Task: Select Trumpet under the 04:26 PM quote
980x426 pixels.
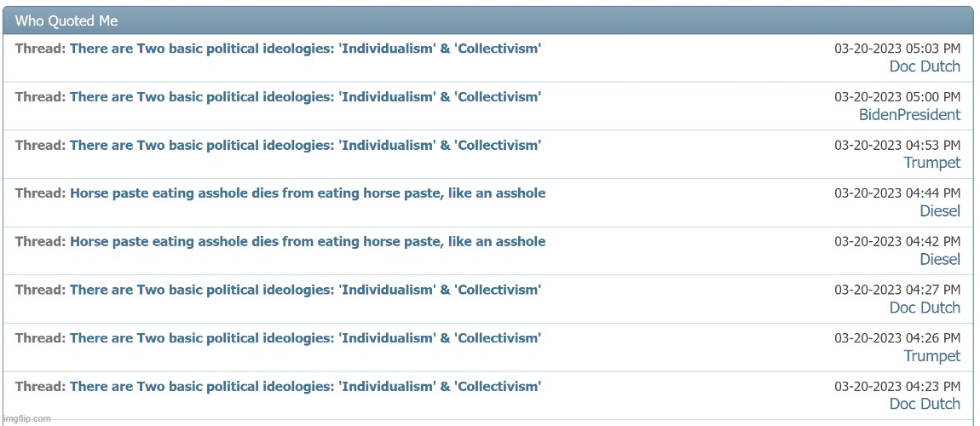Action: click(x=931, y=356)
